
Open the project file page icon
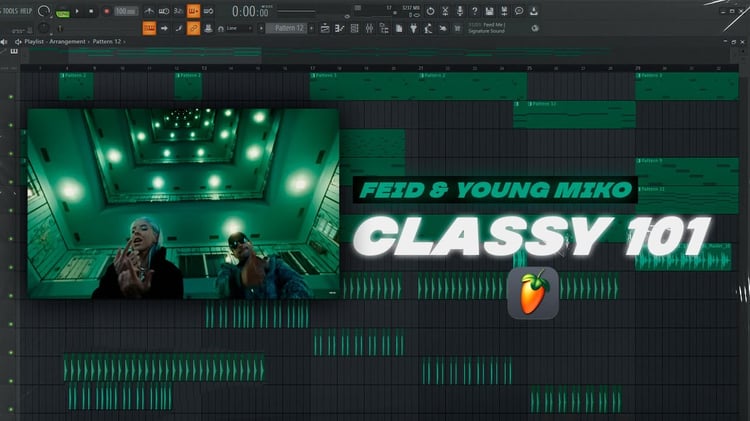[399, 29]
